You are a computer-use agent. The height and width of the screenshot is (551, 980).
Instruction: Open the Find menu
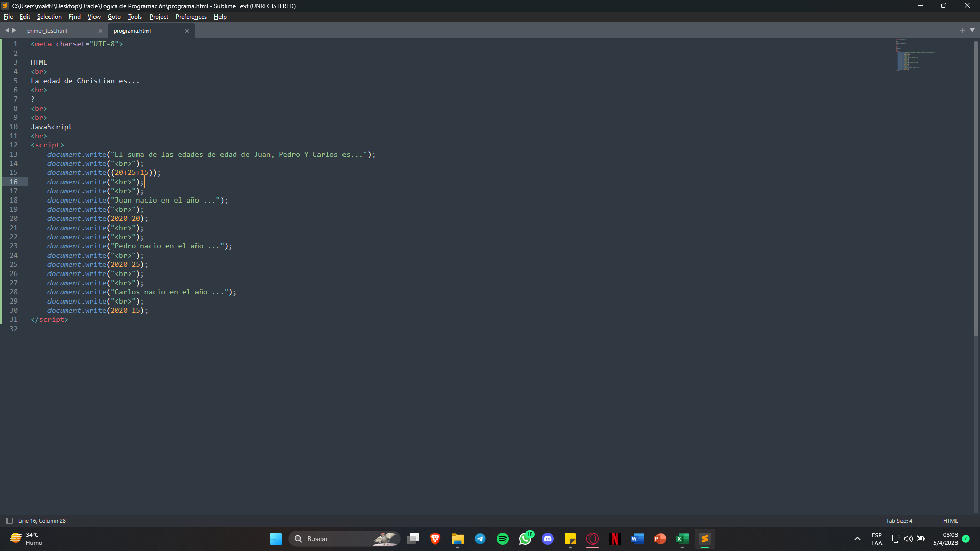[75, 17]
